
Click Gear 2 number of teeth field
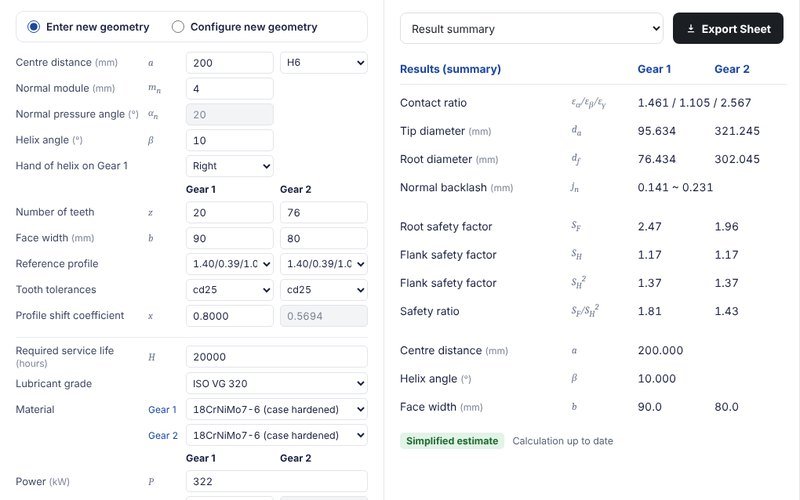pos(323,212)
